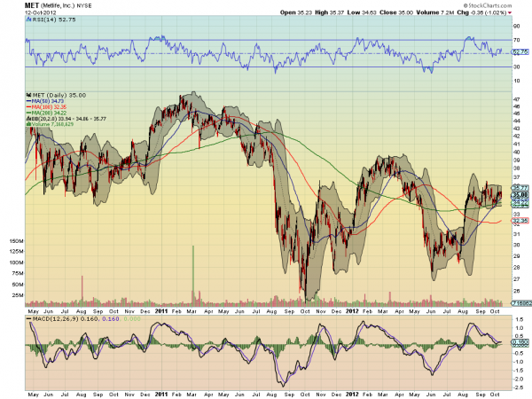532x399 pixels.
Task: Click the red 32.35 MA(100) price tag
Action: click(520, 221)
